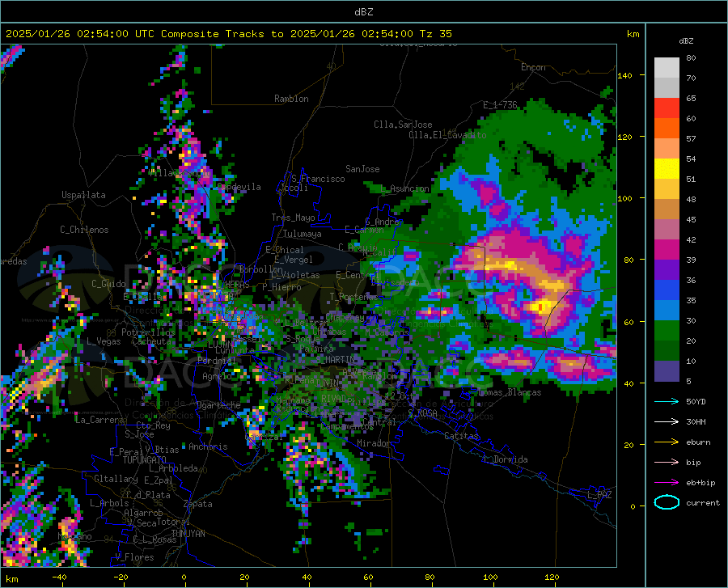The width and height of the screenshot is (728, 588).
Task: Select the slate purple 10 dBZ swatch
Action: pos(667,371)
